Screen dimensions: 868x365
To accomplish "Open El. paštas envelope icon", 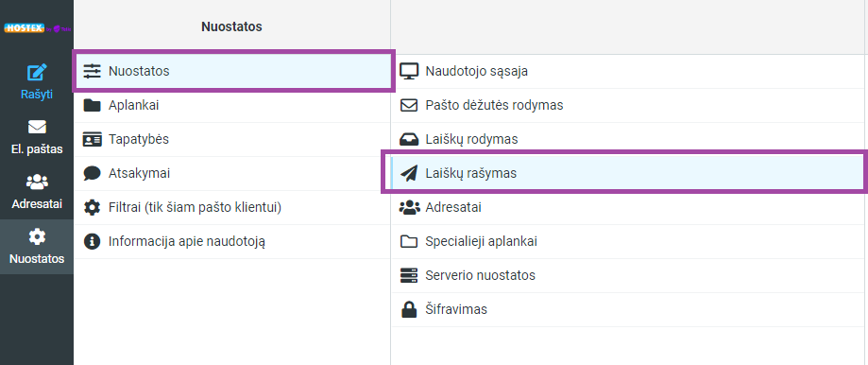I will (x=37, y=127).
